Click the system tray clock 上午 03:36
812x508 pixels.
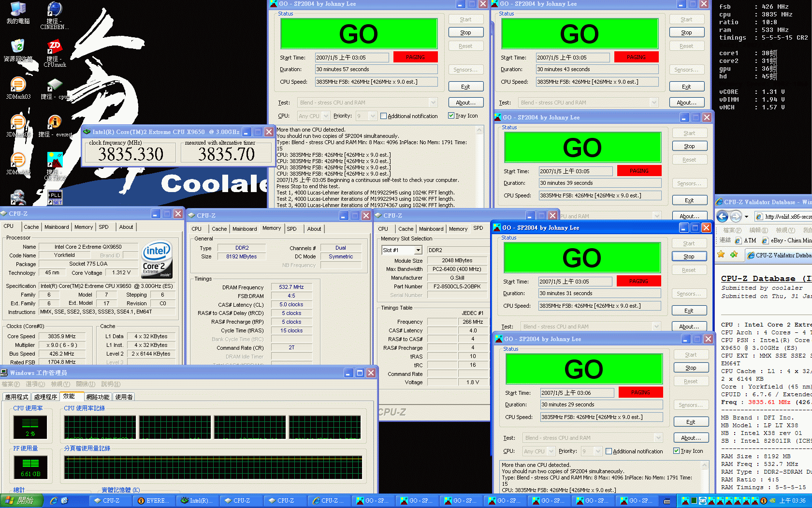[x=792, y=501]
